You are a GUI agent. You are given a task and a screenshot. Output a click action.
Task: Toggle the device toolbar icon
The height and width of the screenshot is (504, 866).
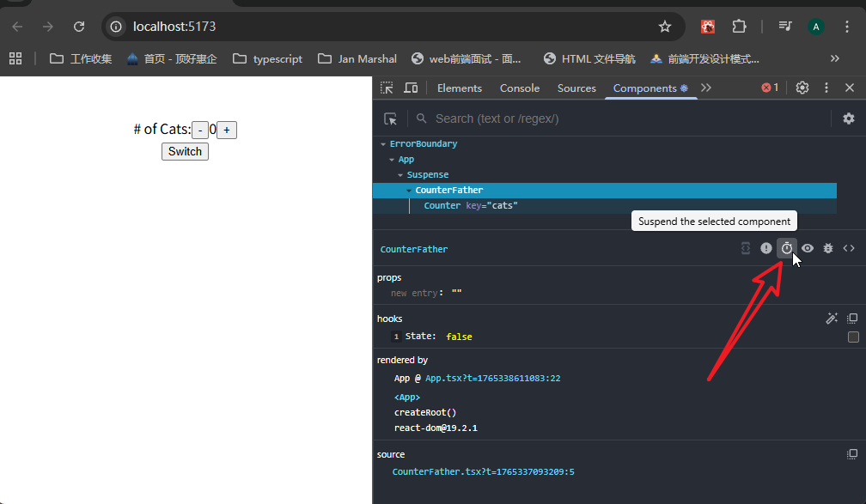click(411, 88)
